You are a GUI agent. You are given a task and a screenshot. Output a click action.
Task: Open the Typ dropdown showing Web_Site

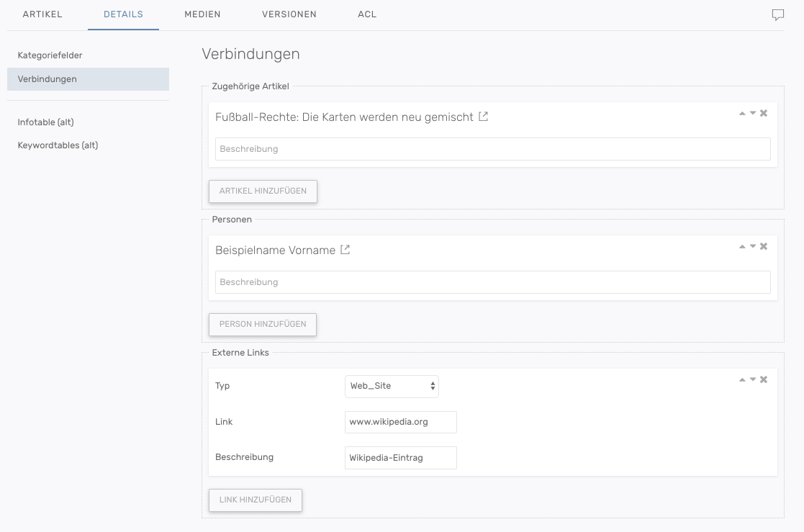click(392, 386)
